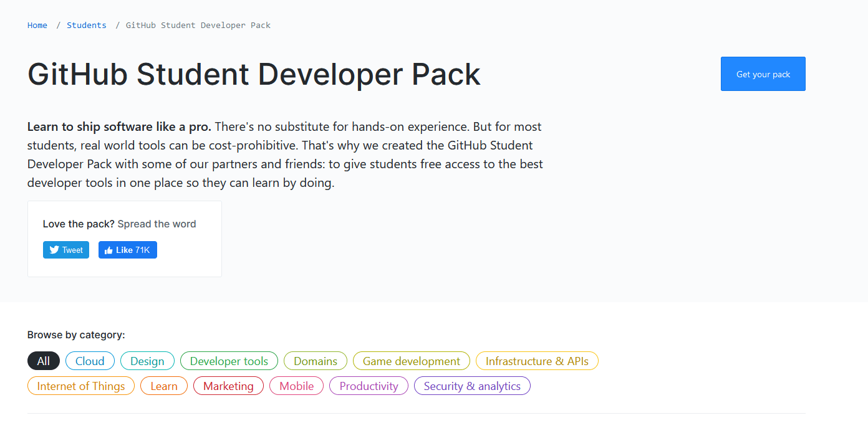Open the Students breadcrumb link
Screen dimensions: 868x428
point(87,26)
